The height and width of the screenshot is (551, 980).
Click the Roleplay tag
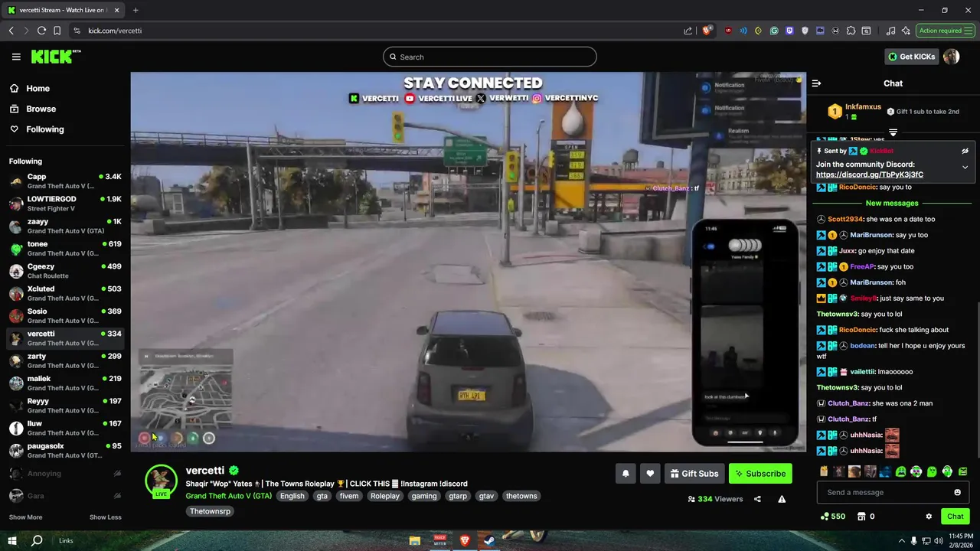[385, 496]
